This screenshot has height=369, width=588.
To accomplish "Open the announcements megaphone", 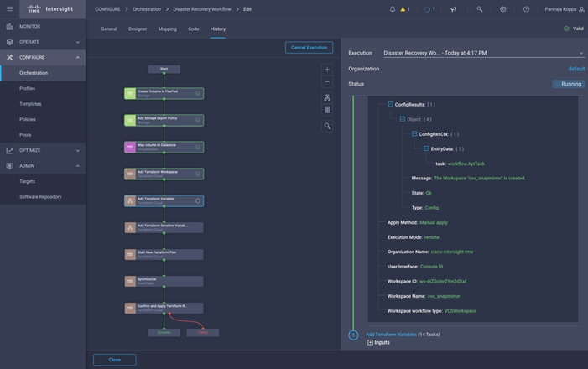I will (x=454, y=9).
